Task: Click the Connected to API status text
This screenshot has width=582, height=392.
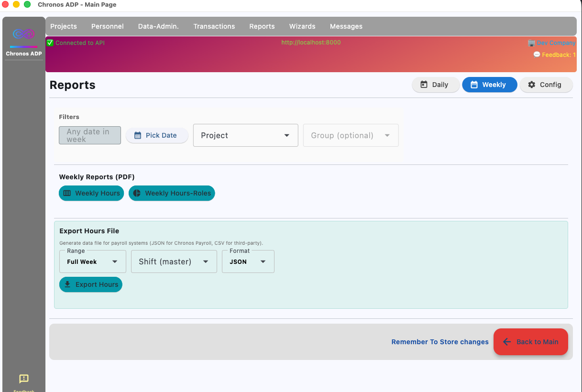Action: tap(80, 43)
